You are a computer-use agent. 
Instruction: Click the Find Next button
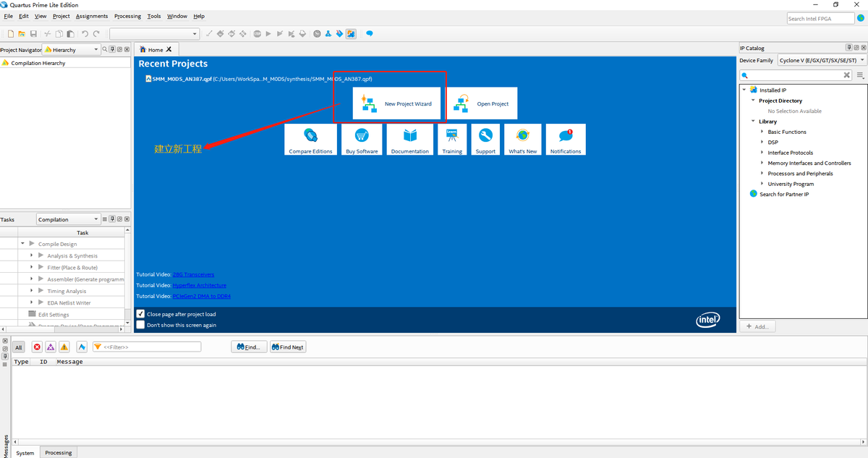pyautogui.click(x=288, y=347)
